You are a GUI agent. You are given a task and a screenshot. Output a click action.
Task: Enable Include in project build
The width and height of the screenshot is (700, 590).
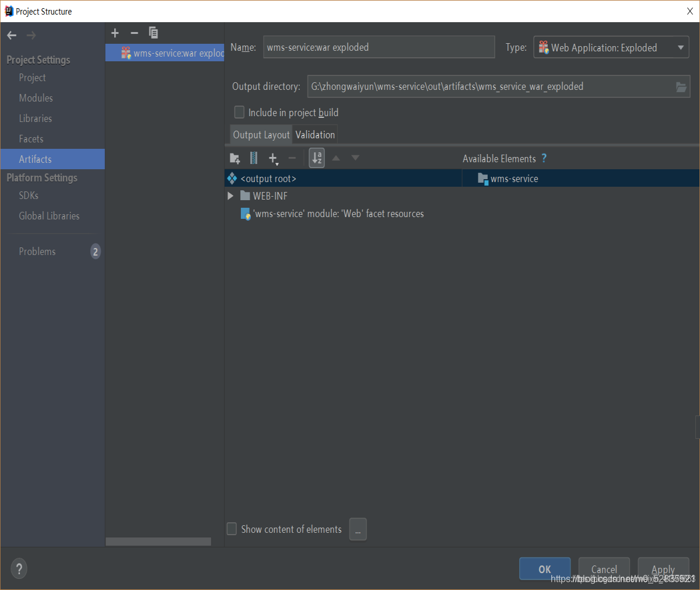point(239,112)
